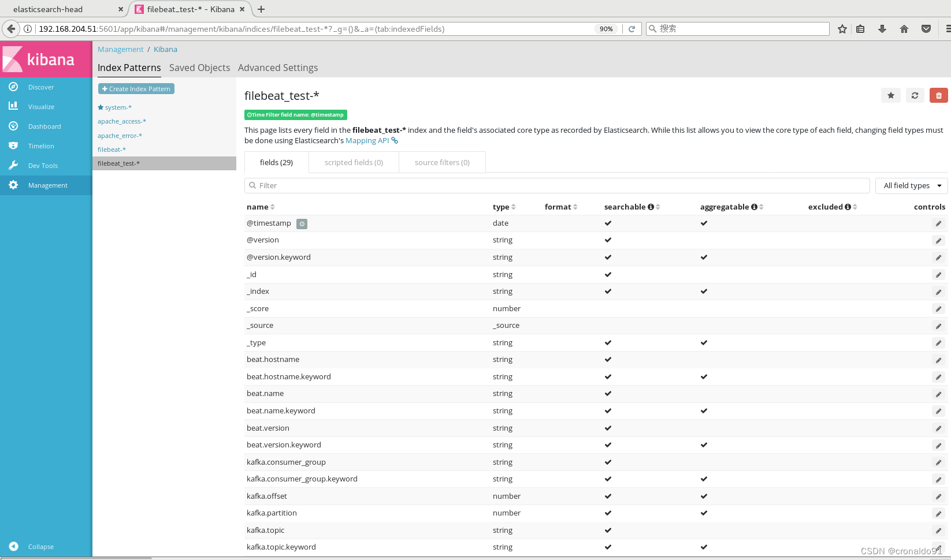Open All field types dropdown
The width and height of the screenshot is (951, 560).
(x=912, y=185)
